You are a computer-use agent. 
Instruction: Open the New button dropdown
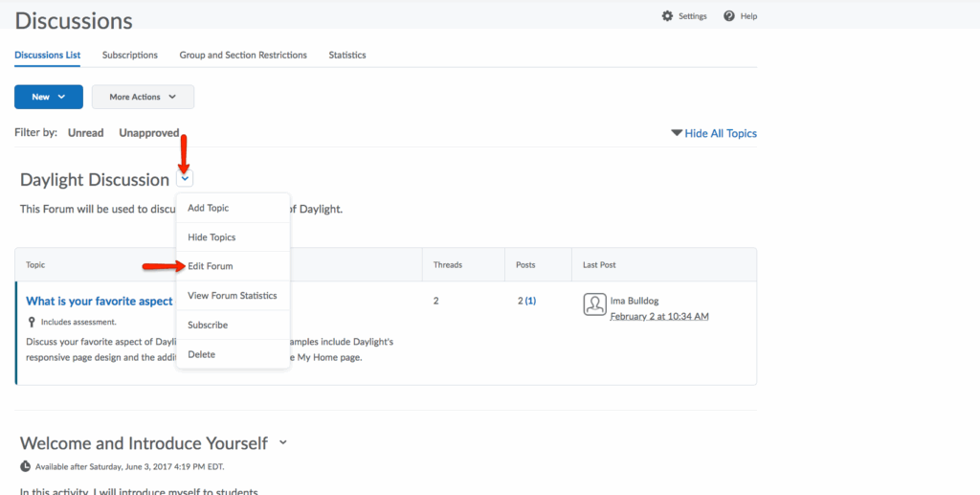(x=48, y=97)
